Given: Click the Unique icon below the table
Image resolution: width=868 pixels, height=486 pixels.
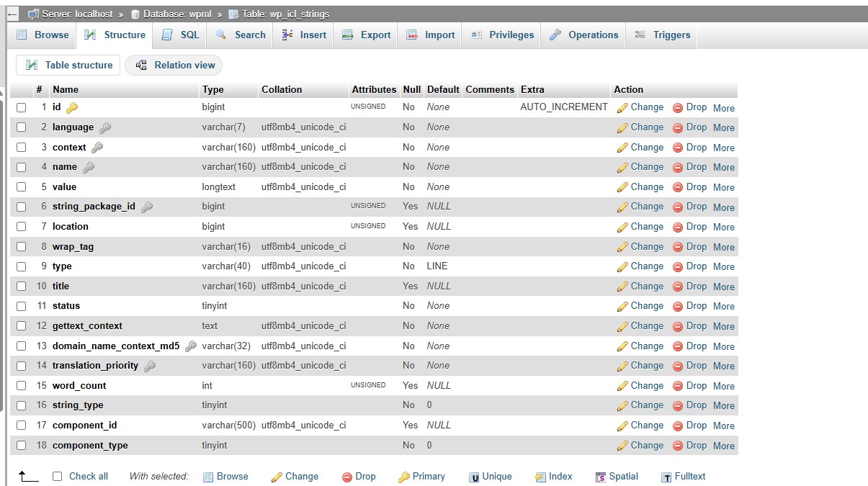Looking at the screenshot, I should click(474, 477).
